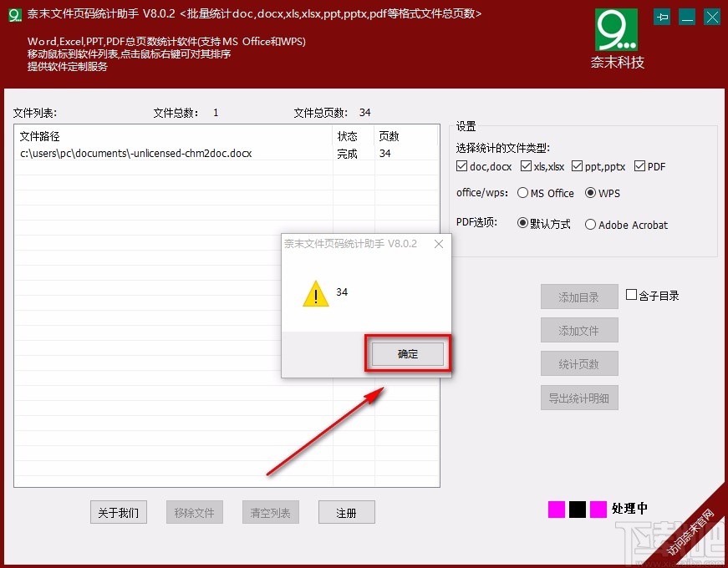Image resolution: width=728 pixels, height=568 pixels.
Task: Select the unlicensed-chm2doc.docx file row
Action: point(227,153)
